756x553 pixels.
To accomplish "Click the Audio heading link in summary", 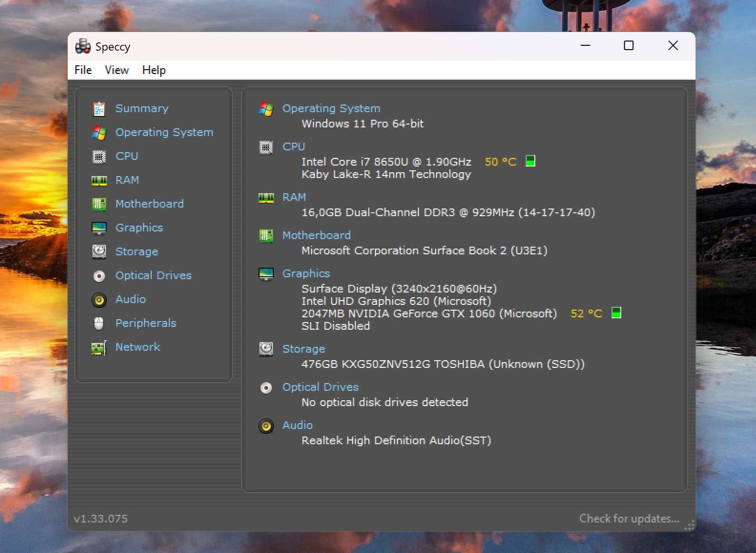I will pos(298,426).
